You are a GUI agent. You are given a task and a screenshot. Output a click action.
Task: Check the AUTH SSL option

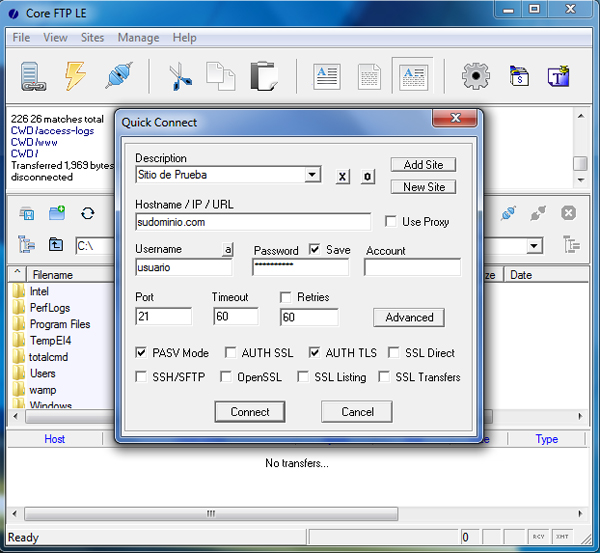pos(230,352)
